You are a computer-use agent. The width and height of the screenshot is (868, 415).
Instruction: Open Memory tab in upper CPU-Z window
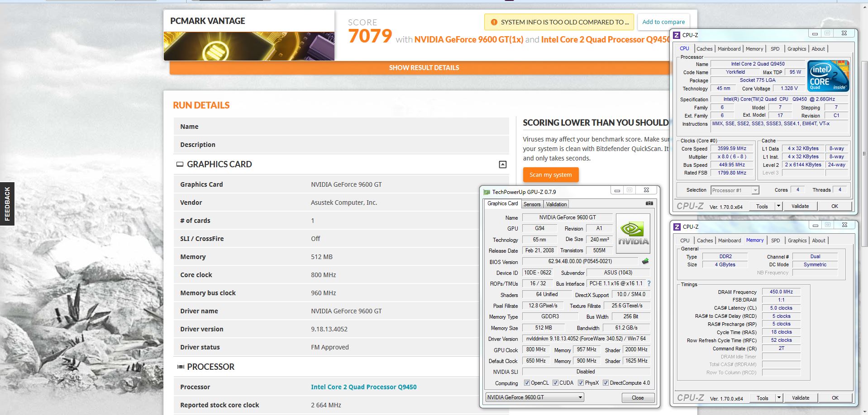754,49
